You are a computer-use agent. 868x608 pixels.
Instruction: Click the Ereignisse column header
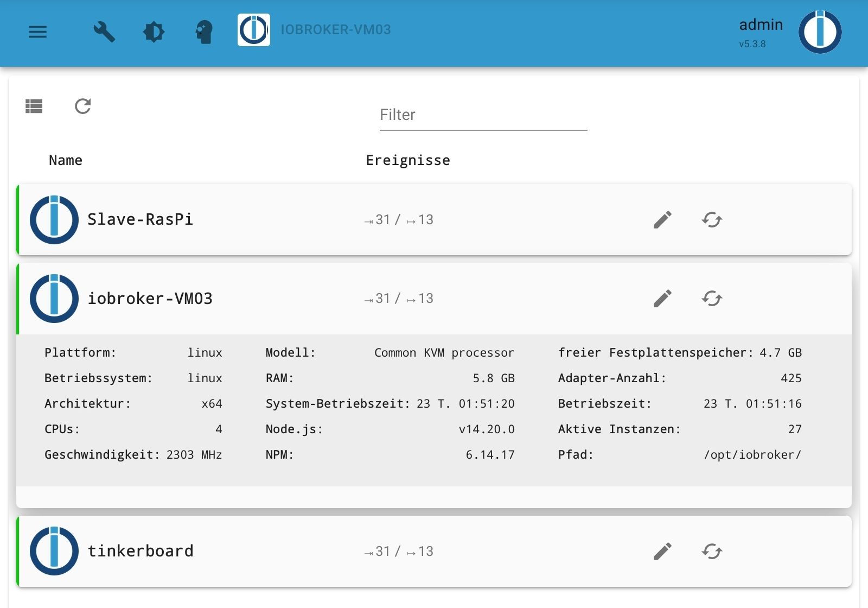click(408, 160)
